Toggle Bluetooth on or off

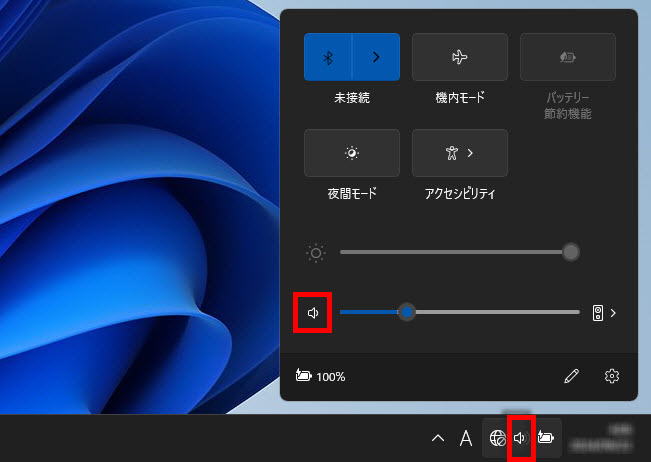click(x=328, y=57)
